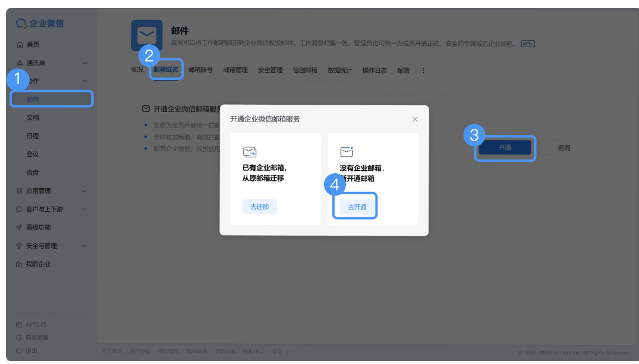Switch to the 安全管理 tab
This screenshot has height=364, width=639.
tap(270, 69)
